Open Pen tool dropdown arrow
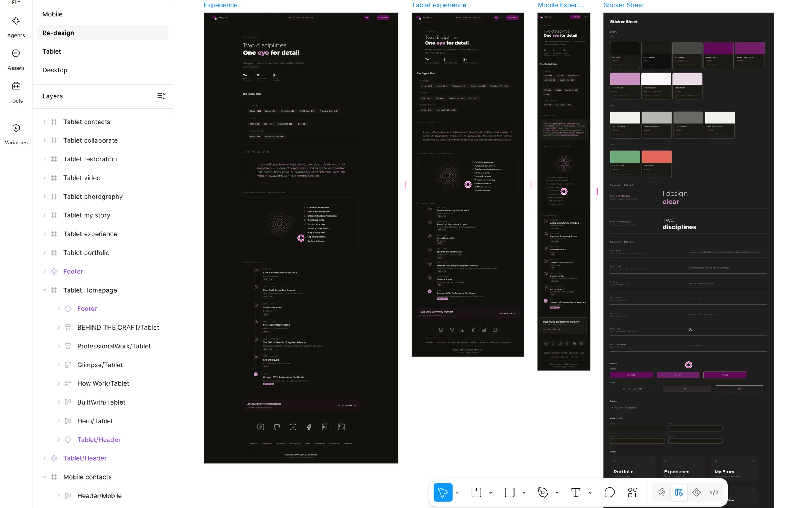The height and width of the screenshot is (508, 812). (x=557, y=492)
